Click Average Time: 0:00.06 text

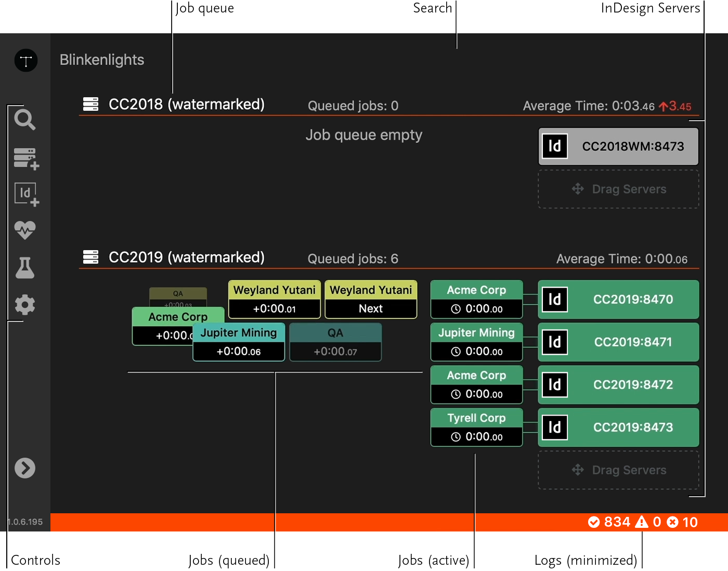click(x=622, y=259)
